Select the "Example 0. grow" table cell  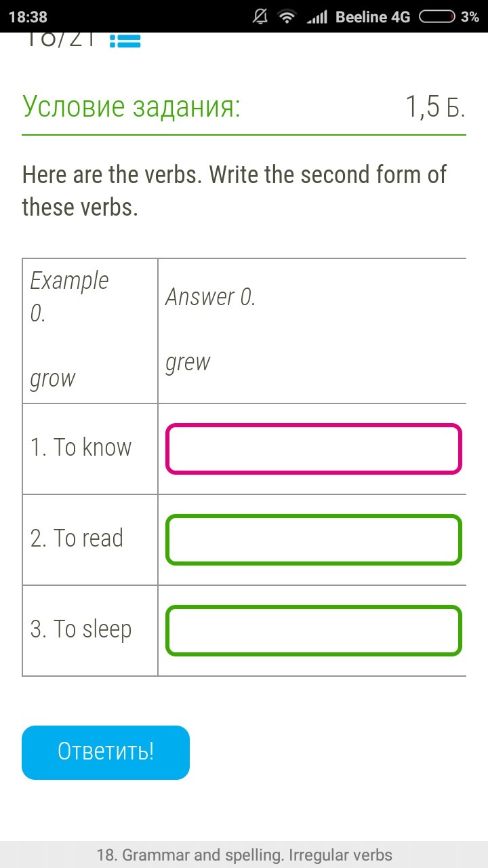[x=89, y=330]
